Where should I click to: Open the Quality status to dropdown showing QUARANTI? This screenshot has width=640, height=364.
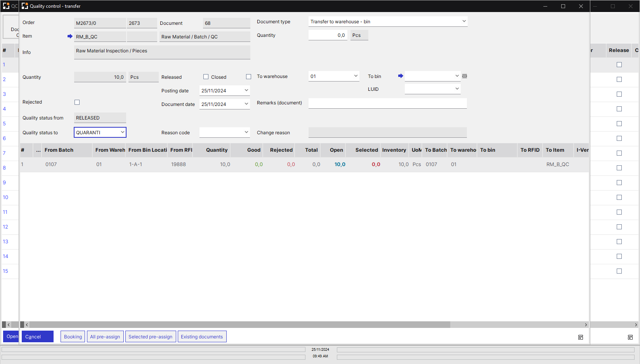point(123,132)
